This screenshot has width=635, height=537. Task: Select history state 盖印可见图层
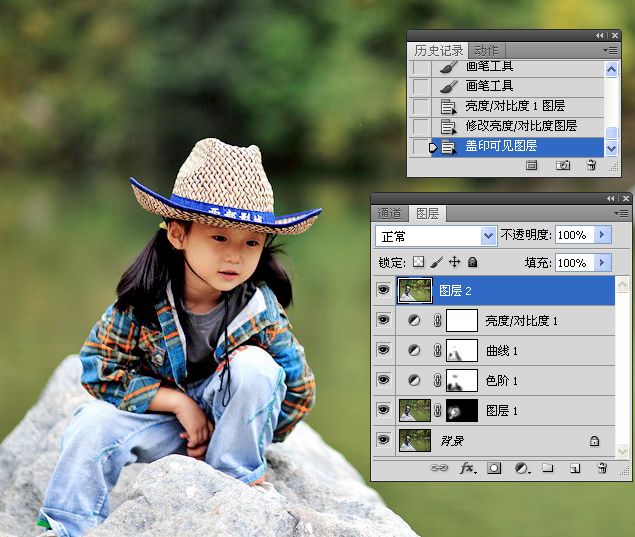(x=517, y=147)
